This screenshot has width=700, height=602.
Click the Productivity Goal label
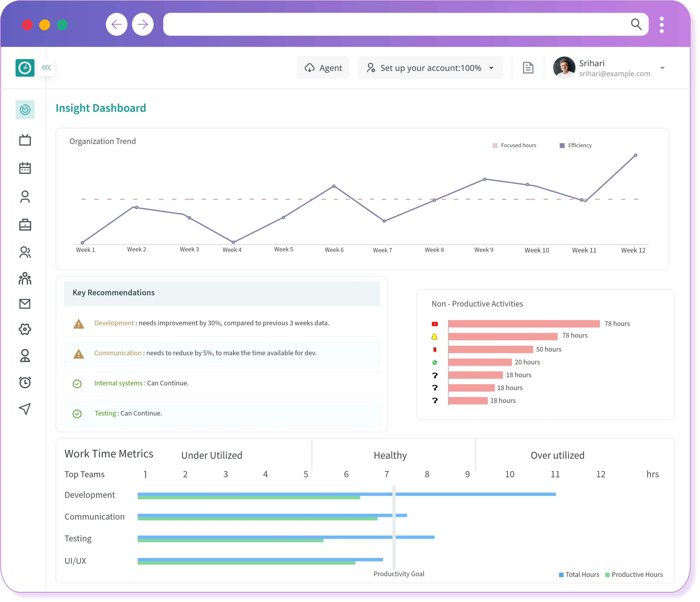point(399,574)
